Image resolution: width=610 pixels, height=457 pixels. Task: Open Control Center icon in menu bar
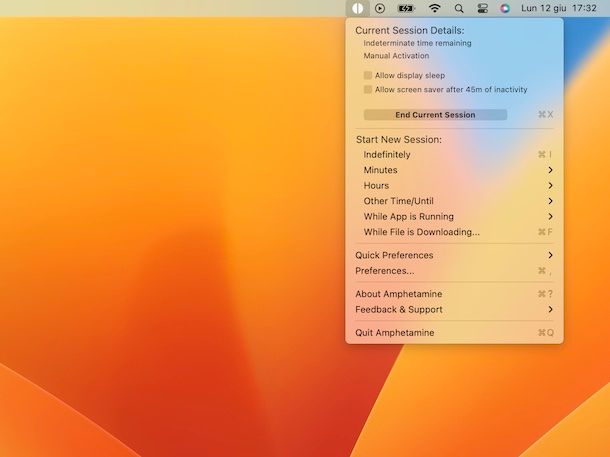point(482,8)
